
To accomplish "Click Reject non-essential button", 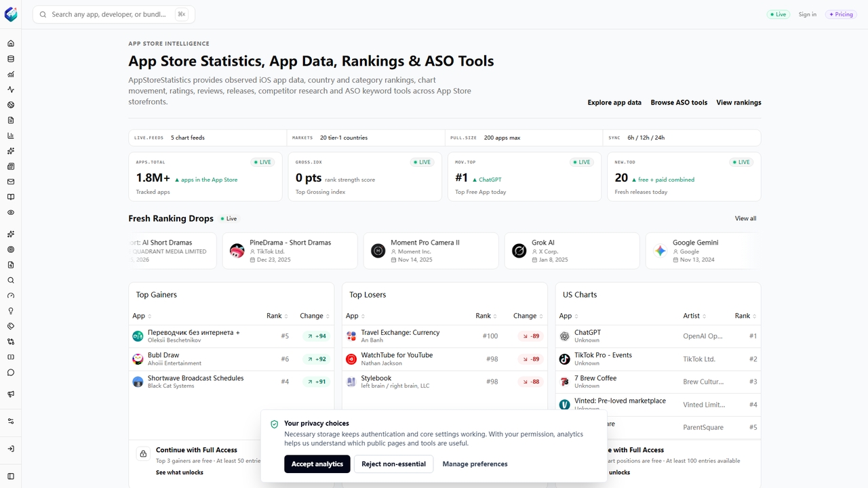I will point(393,464).
